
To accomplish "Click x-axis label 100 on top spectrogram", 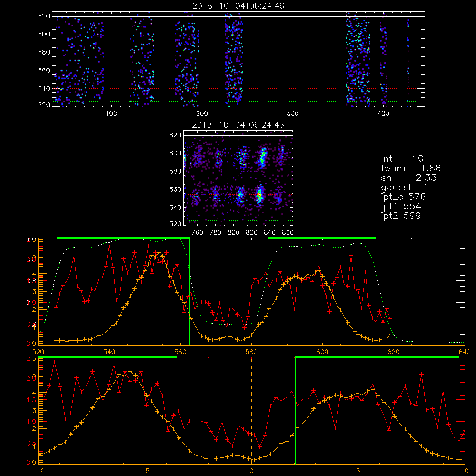I will 111,114.
